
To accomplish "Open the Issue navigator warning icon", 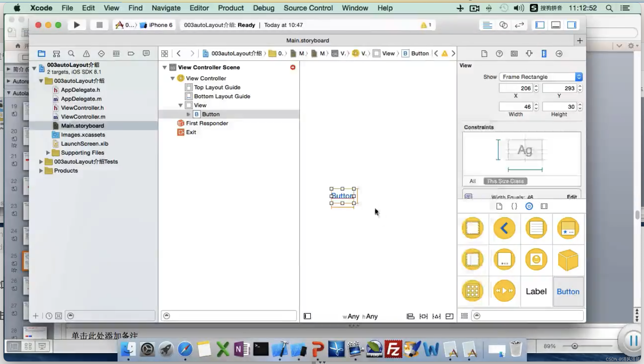I will pyautogui.click(x=86, y=54).
